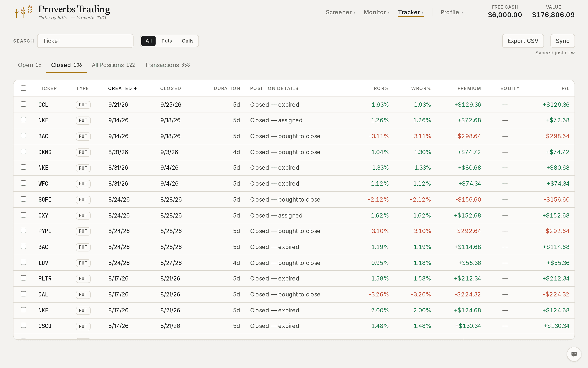Image resolution: width=588 pixels, height=368 pixels.
Task: Tick the CSCO row checkbox
Action: [23, 325]
